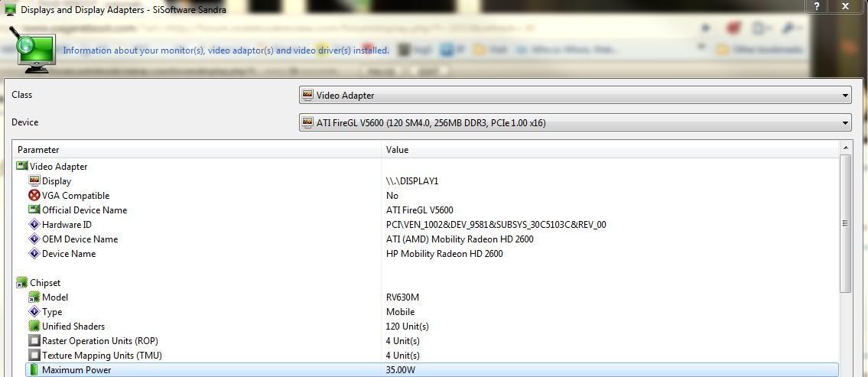This screenshot has height=377, width=868.
Task: Select the Maximum Power label
Action: (x=76, y=369)
